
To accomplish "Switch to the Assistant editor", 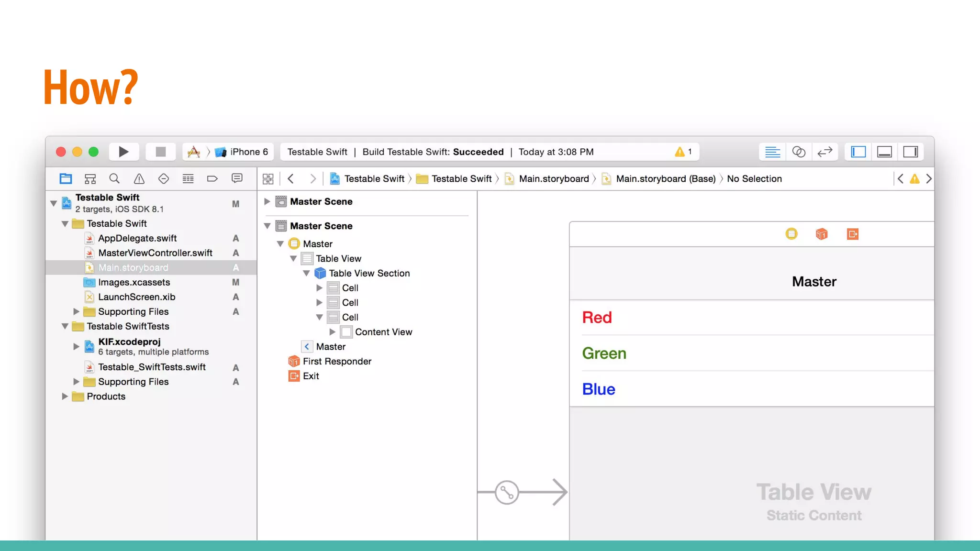I will tap(799, 152).
